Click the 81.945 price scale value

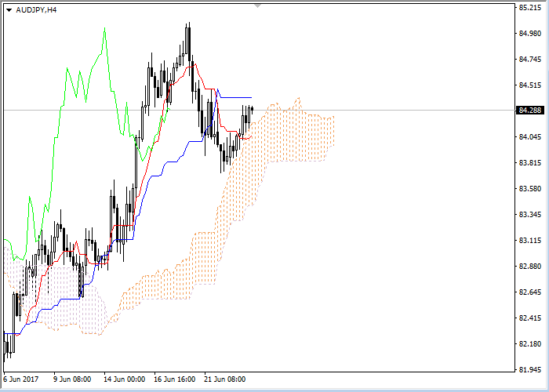pos(529,370)
